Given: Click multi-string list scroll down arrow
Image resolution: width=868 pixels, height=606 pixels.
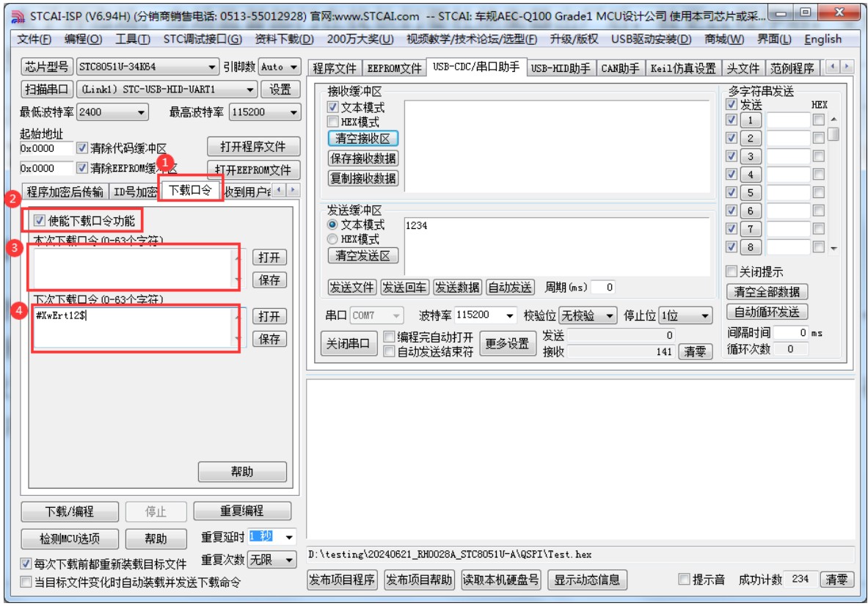Looking at the screenshot, I should click(x=834, y=248).
